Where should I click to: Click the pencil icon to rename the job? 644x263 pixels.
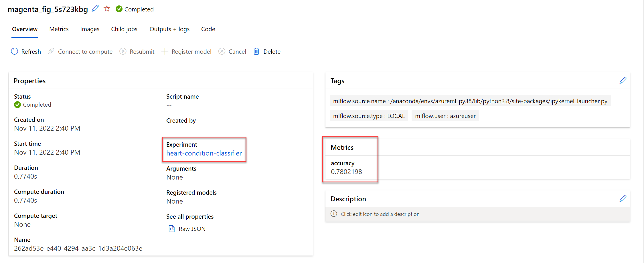[x=95, y=9]
